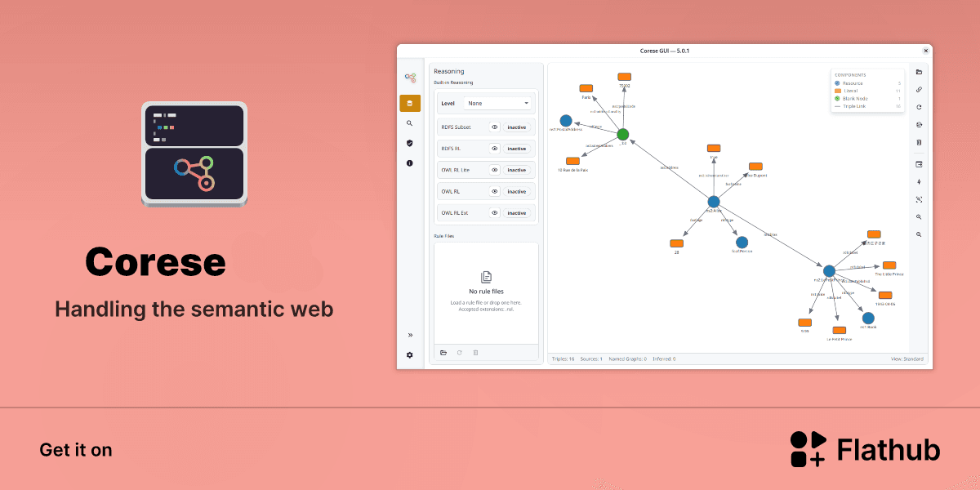Open the info view in the sidebar

point(410,163)
